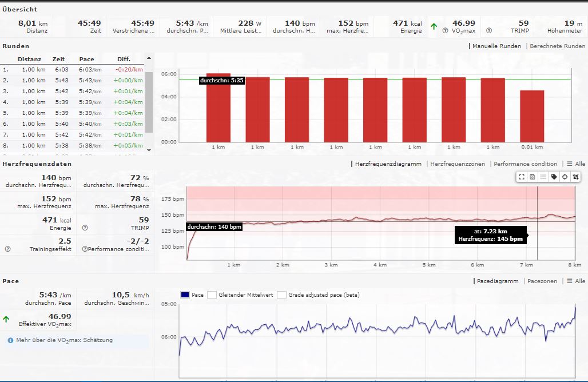Screen dimensions: 588x382
Task: Click the info icon before VO2max Schätzung
Action: click(10, 340)
